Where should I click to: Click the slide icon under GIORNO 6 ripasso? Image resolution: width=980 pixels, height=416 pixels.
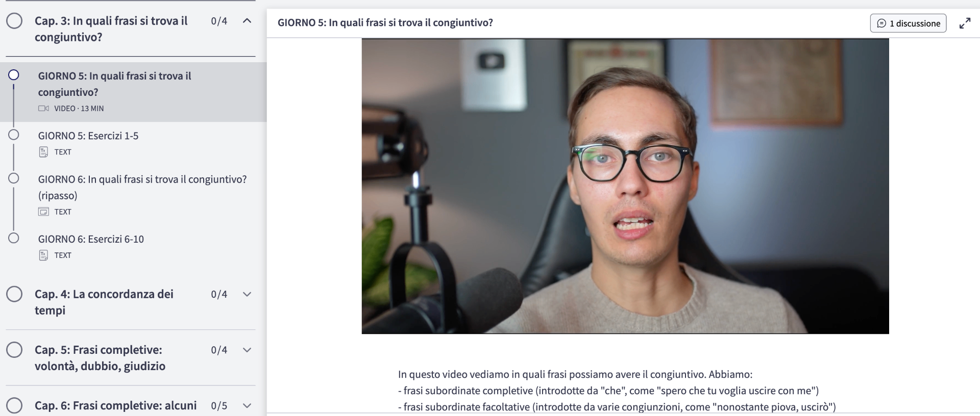coord(43,212)
